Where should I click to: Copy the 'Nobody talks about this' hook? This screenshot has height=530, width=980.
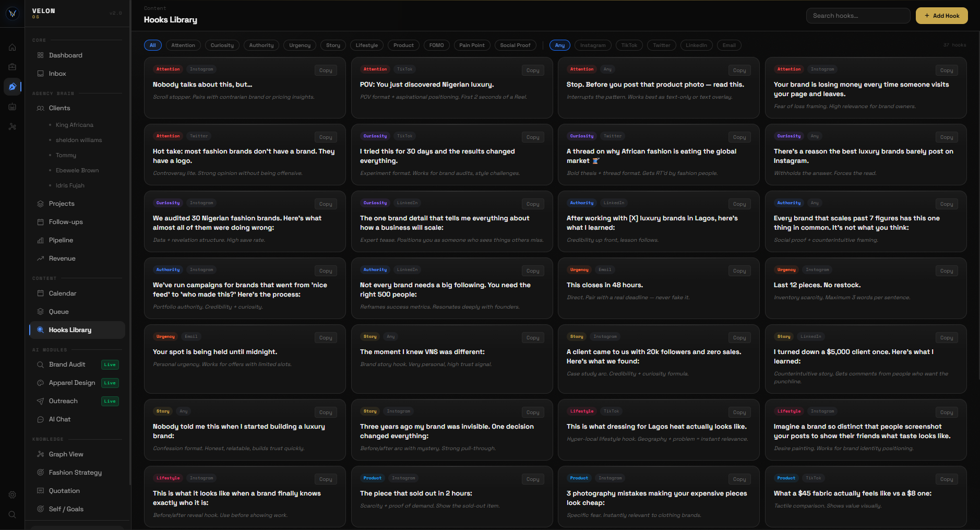pyautogui.click(x=326, y=70)
